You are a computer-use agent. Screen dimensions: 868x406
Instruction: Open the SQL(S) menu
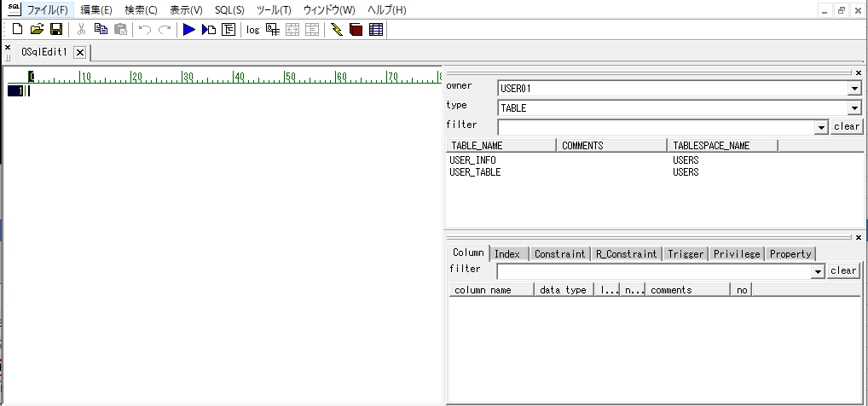(x=229, y=10)
